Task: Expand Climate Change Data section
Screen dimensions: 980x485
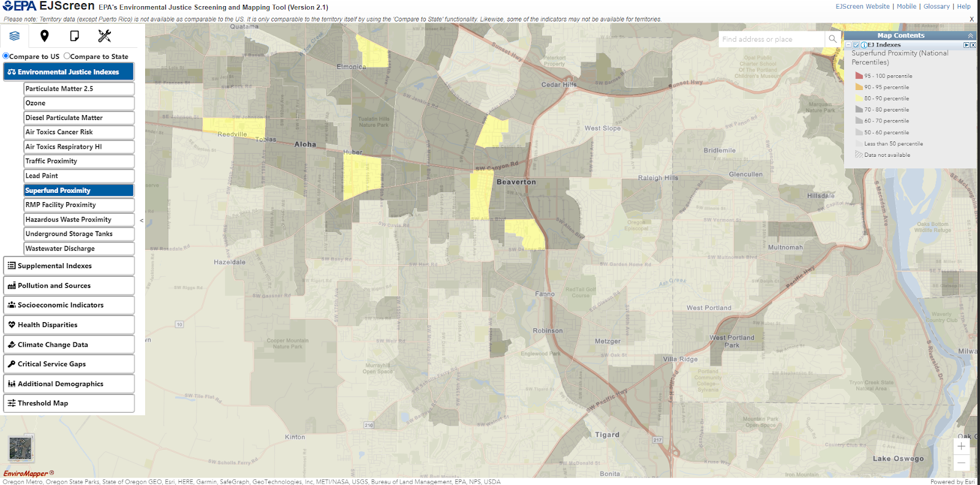Action: point(69,344)
